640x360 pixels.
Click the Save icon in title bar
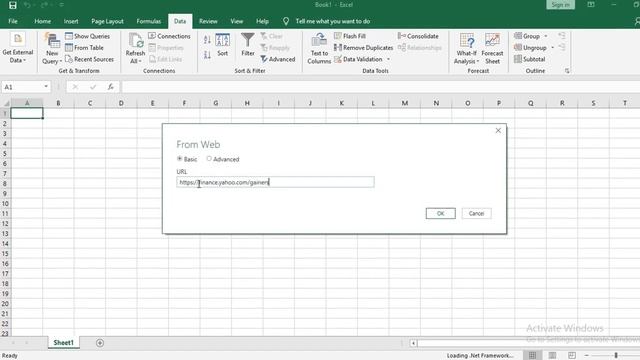pyautogui.click(x=13, y=5)
